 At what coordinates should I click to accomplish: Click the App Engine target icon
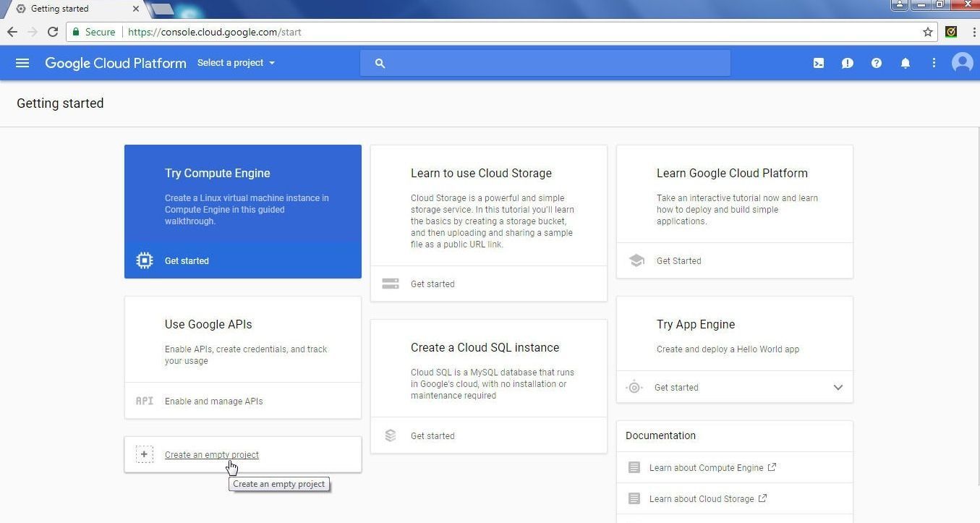(x=634, y=387)
